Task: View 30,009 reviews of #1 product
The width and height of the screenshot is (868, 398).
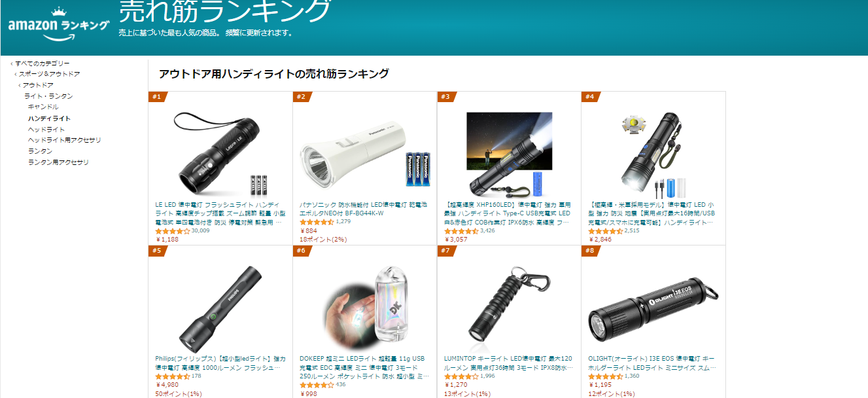Action: tap(200, 230)
